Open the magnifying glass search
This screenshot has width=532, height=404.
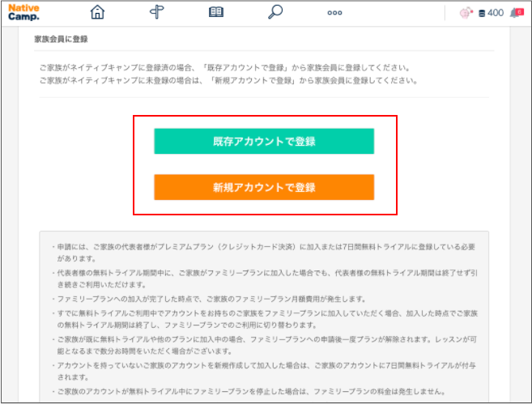coord(275,12)
